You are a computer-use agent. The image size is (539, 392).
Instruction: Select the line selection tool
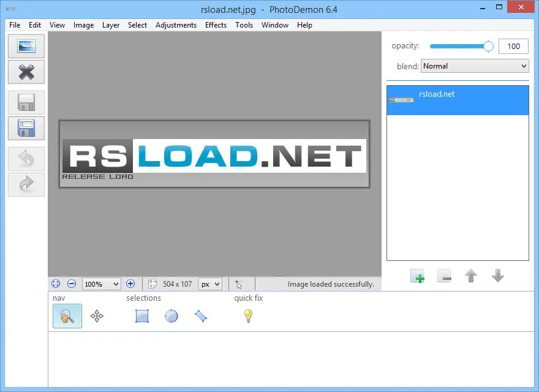(201, 315)
